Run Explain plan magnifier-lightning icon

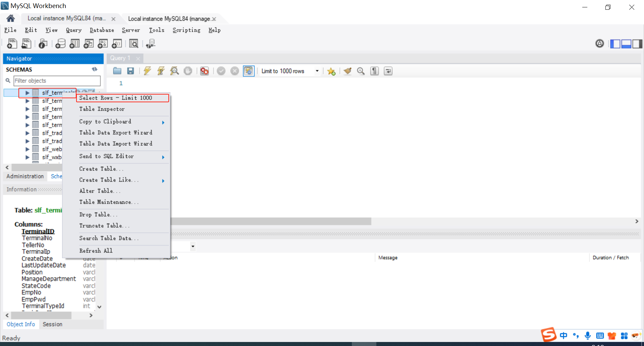(174, 71)
